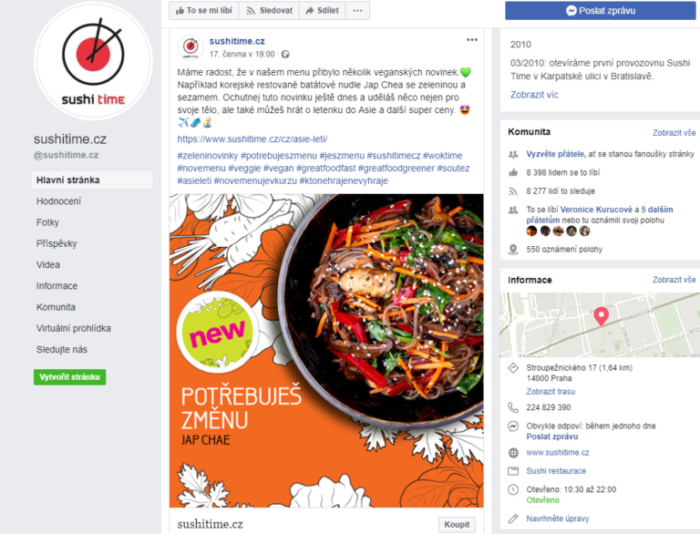Click the Poslat zprávu blue button

point(600,11)
